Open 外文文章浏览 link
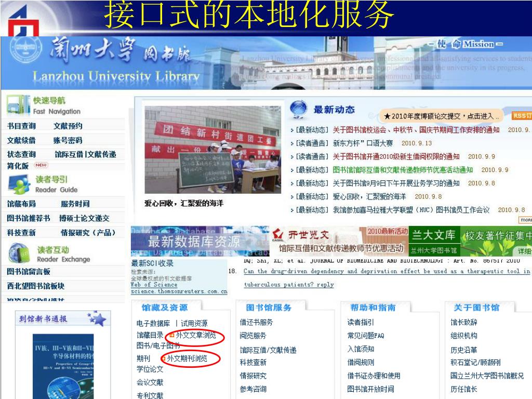 click(196, 335)
